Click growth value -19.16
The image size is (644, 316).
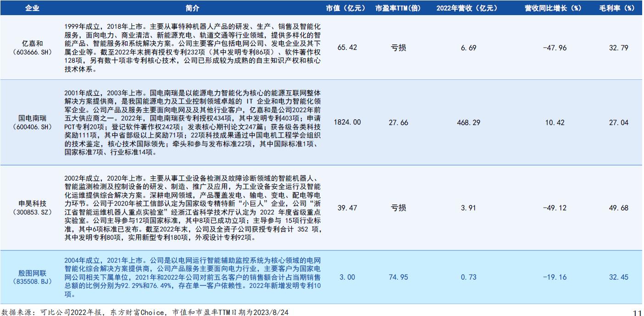pos(555,277)
